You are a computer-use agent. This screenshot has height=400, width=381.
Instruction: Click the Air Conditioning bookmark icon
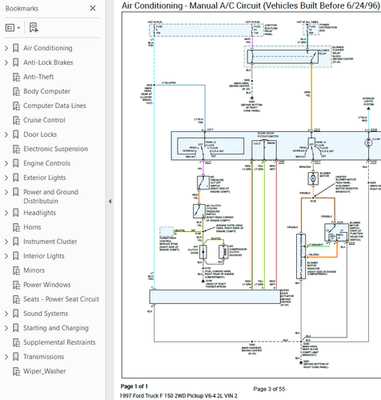16,48
